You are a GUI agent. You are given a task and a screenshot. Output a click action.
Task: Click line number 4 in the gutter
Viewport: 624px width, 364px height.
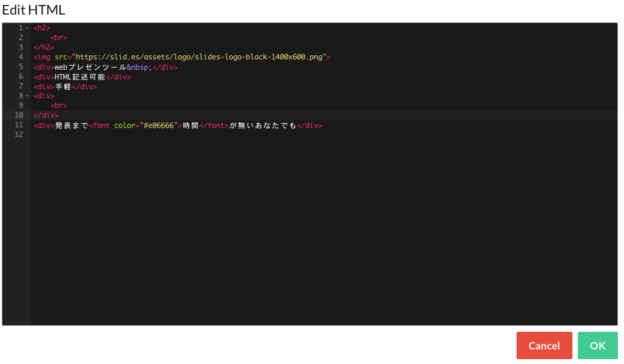coord(21,57)
